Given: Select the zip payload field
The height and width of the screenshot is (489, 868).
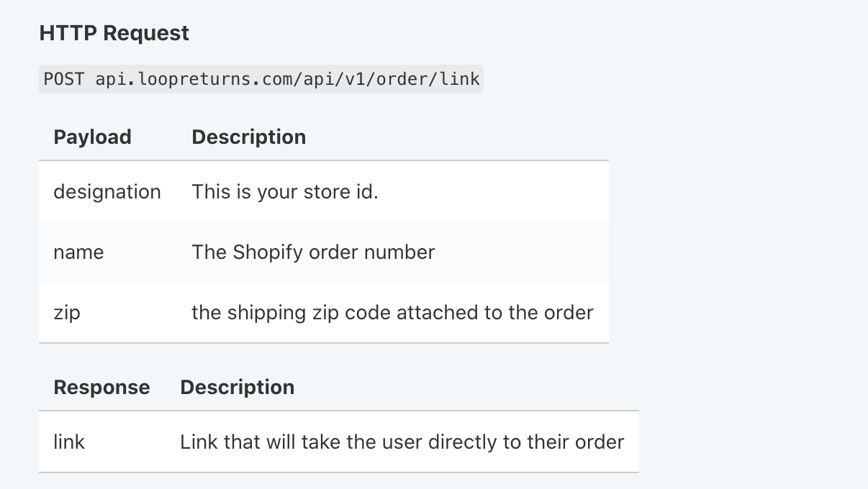Looking at the screenshot, I should 66,313.
